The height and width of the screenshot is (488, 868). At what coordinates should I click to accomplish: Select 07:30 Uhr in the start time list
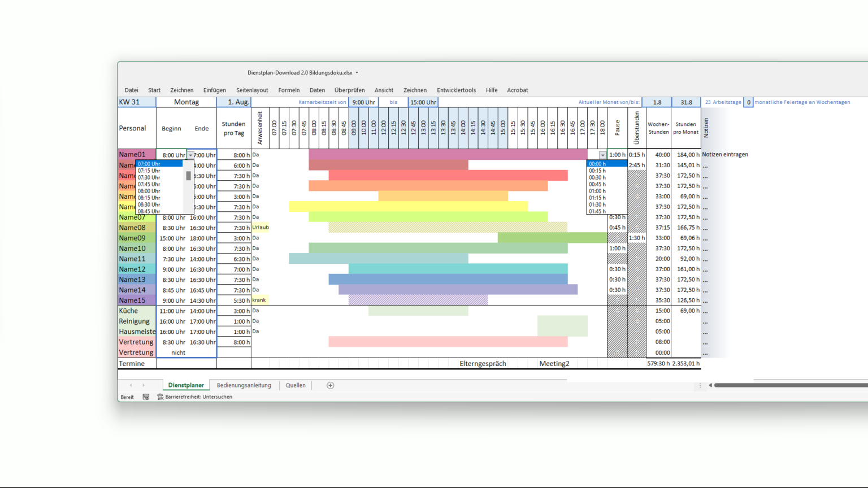coord(149,177)
